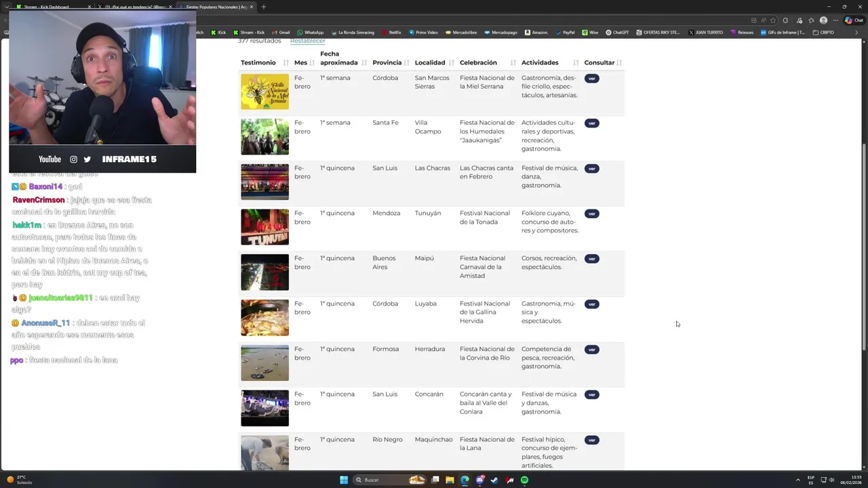Click ver for Festival de la Gallina Hervida

[592, 304]
